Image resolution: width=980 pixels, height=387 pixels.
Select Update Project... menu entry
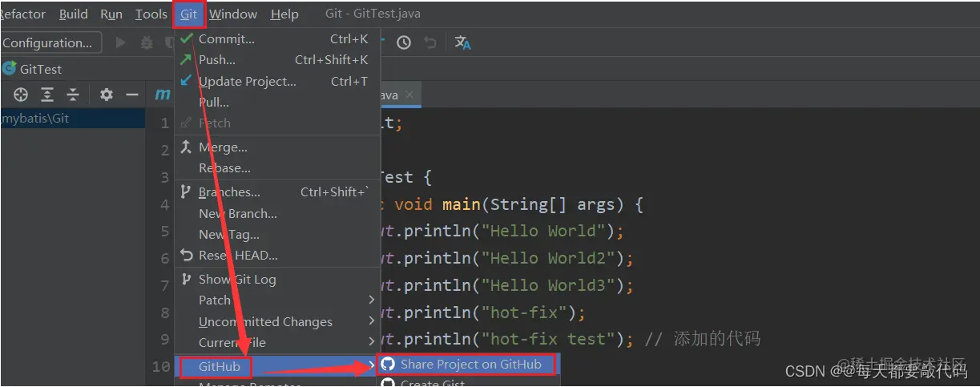click(x=276, y=81)
